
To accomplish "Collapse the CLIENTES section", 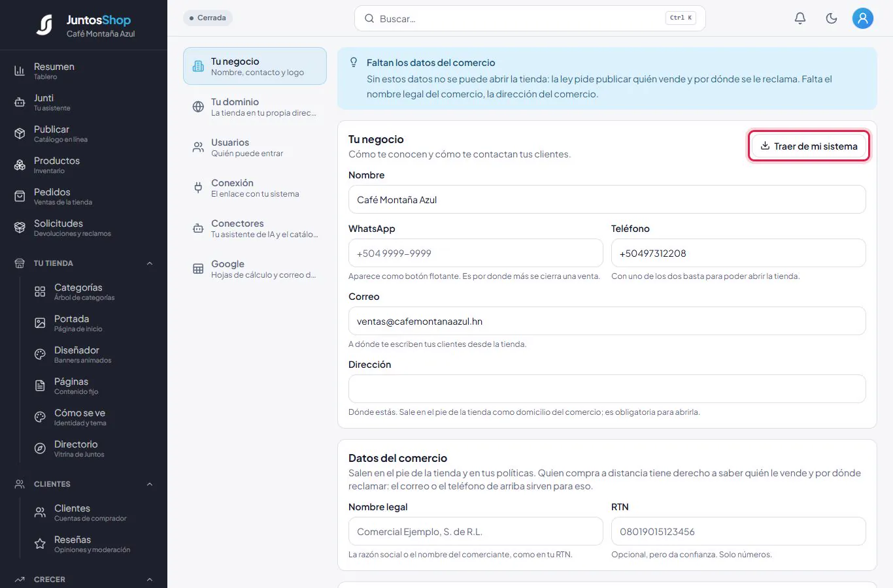I will click(x=150, y=484).
